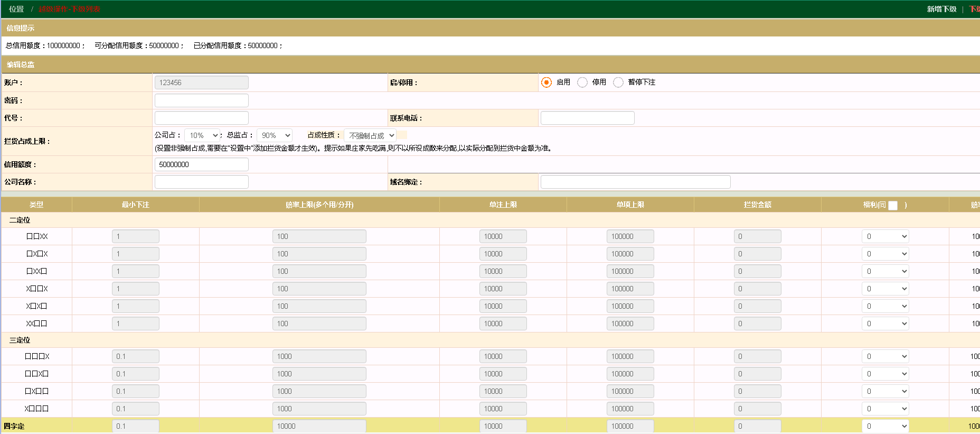The width and height of the screenshot is (980, 434).
Task: Click 赔率上限 field in 四字定 row
Action: (x=319, y=426)
